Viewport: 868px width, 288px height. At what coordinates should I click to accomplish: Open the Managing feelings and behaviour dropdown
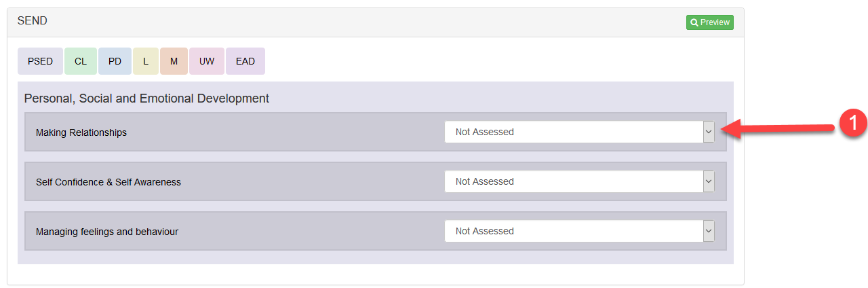click(580, 231)
